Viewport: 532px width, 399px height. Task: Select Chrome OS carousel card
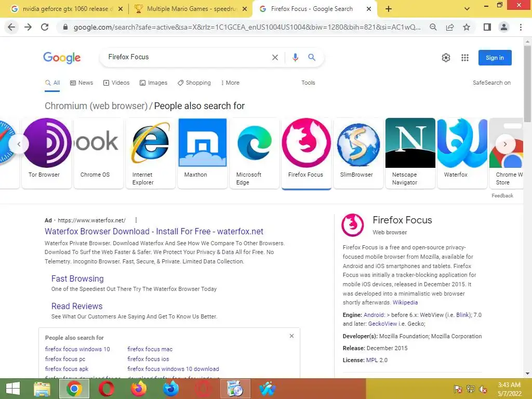click(x=99, y=153)
